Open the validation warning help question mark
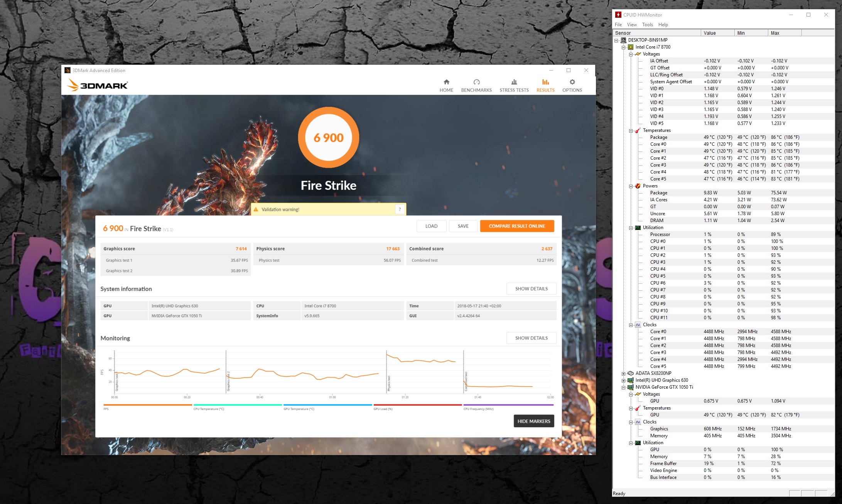The width and height of the screenshot is (842, 504). pyautogui.click(x=400, y=209)
